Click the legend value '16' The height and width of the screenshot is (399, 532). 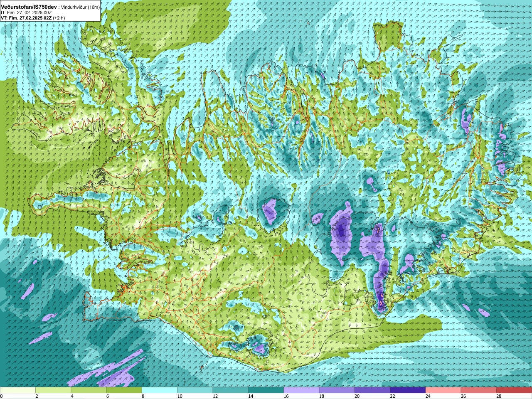pos(287,396)
